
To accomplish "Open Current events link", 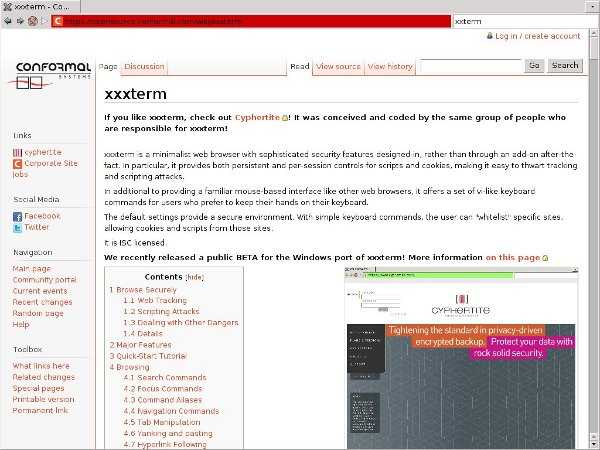I will tap(40, 291).
